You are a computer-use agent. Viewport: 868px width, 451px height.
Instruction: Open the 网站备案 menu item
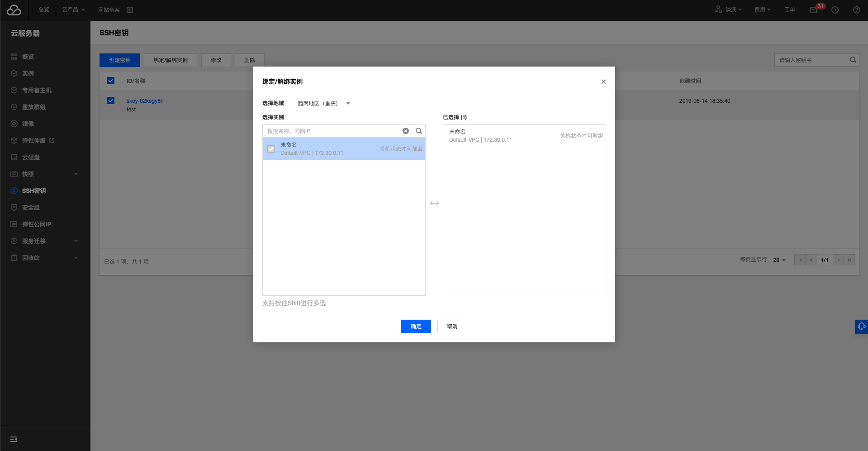[109, 10]
